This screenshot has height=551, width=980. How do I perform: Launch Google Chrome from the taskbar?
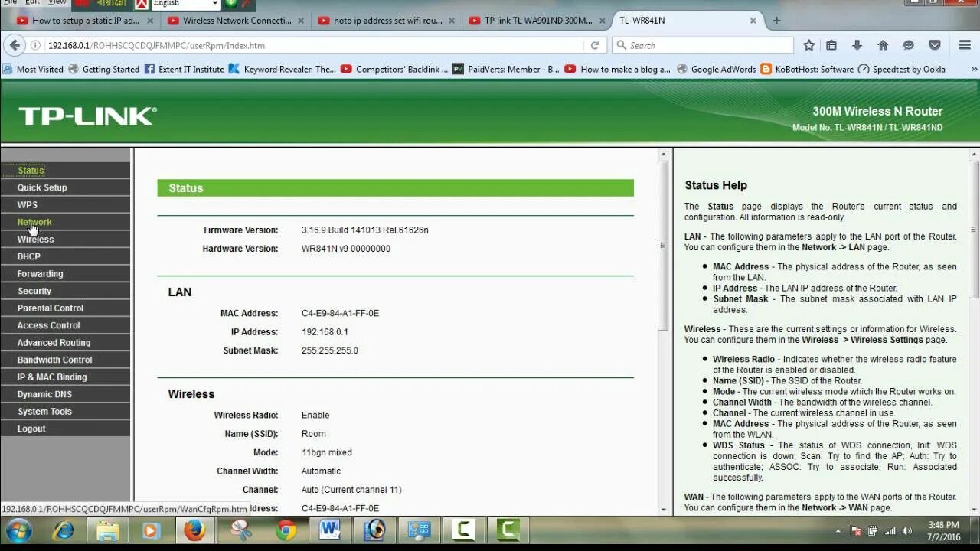coord(286,530)
